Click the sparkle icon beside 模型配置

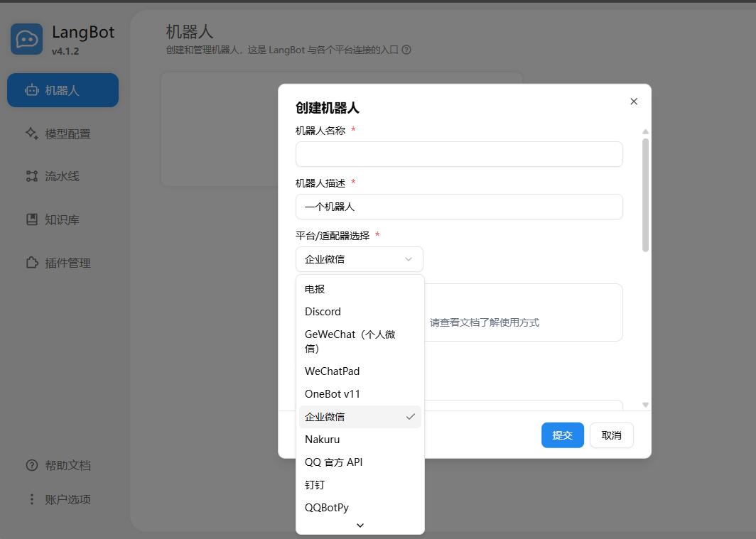(32, 134)
